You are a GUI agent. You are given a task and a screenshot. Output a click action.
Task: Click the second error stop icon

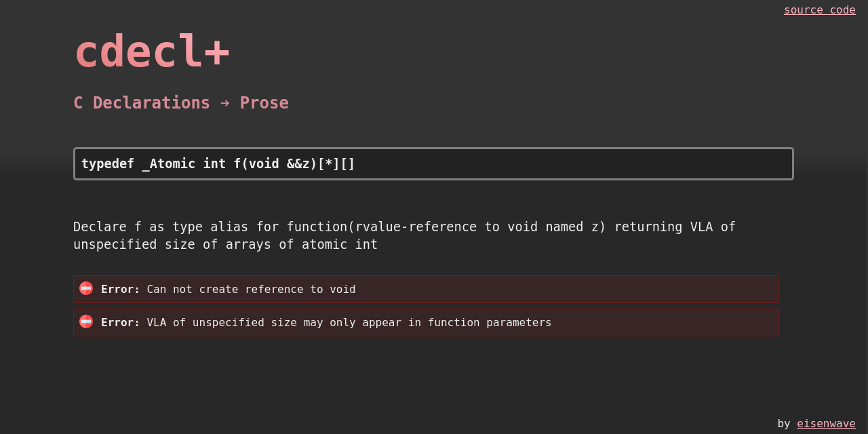pos(86,321)
